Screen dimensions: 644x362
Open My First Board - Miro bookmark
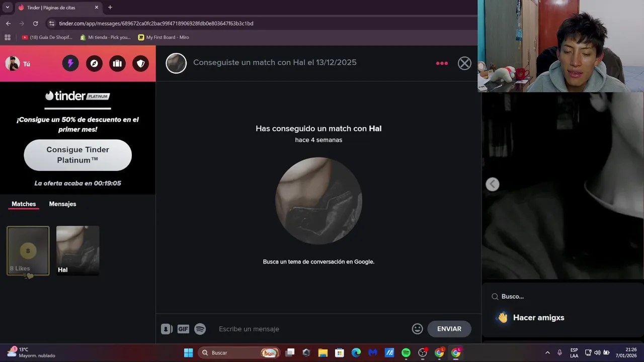164,37
